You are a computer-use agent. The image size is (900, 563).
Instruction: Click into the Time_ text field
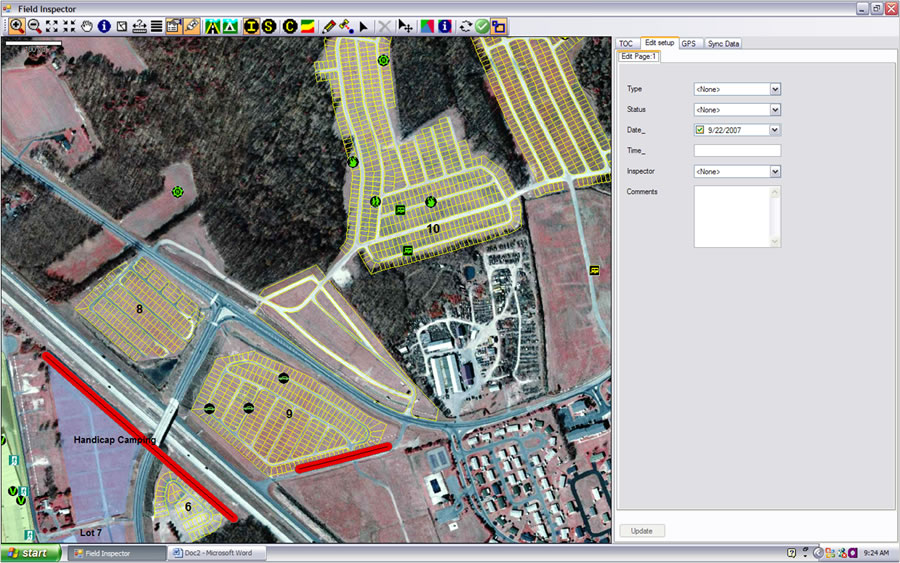pyautogui.click(x=736, y=150)
